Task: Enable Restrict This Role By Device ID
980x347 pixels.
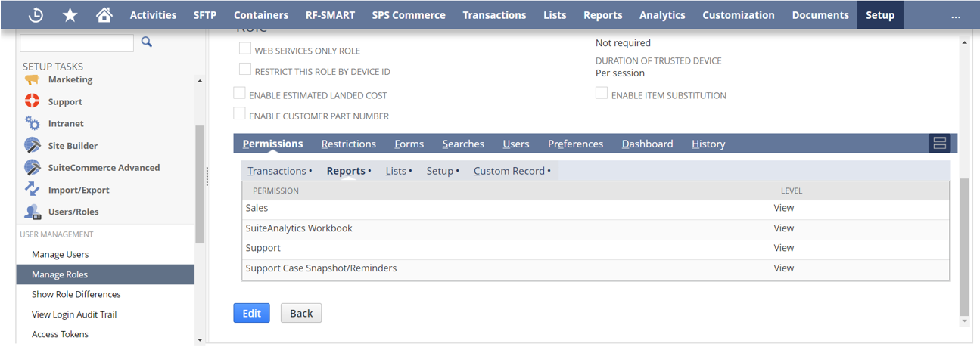Action: (x=245, y=70)
